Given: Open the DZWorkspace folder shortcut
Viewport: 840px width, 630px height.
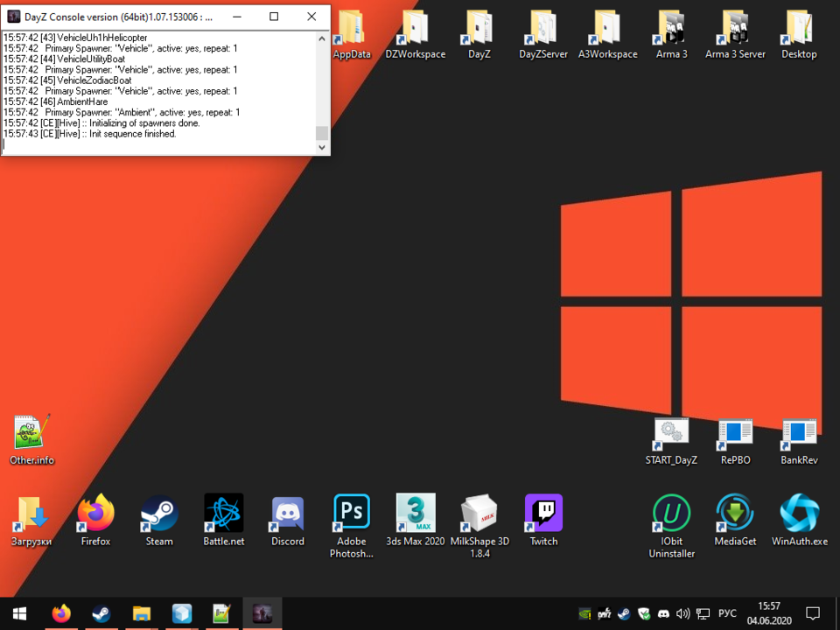Looking at the screenshot, I should 415,34.
